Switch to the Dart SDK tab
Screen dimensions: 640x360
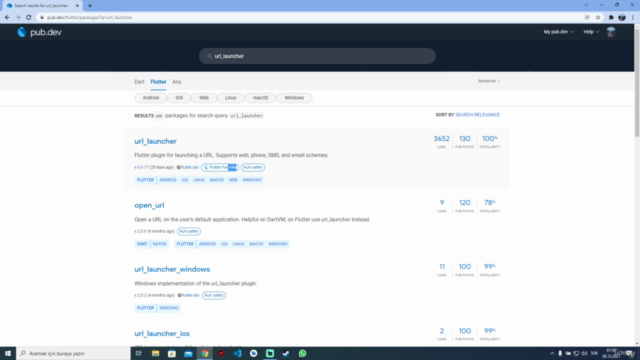tap(139, 82)
